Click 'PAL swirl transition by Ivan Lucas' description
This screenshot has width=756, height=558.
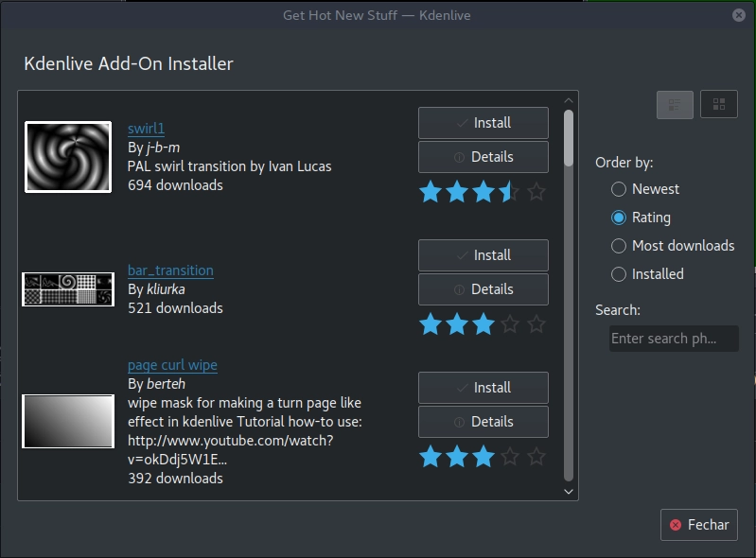point(230,166)
